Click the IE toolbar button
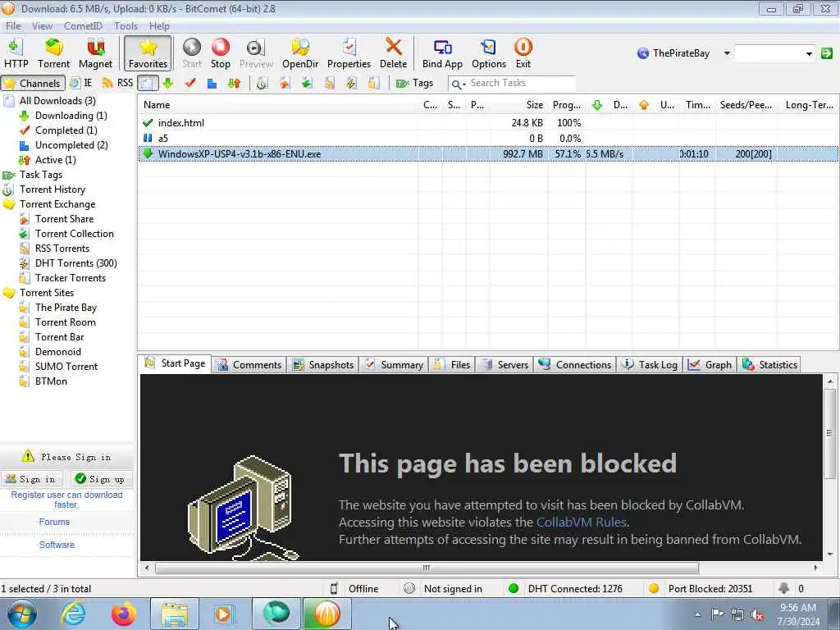 tap(81, 83)
